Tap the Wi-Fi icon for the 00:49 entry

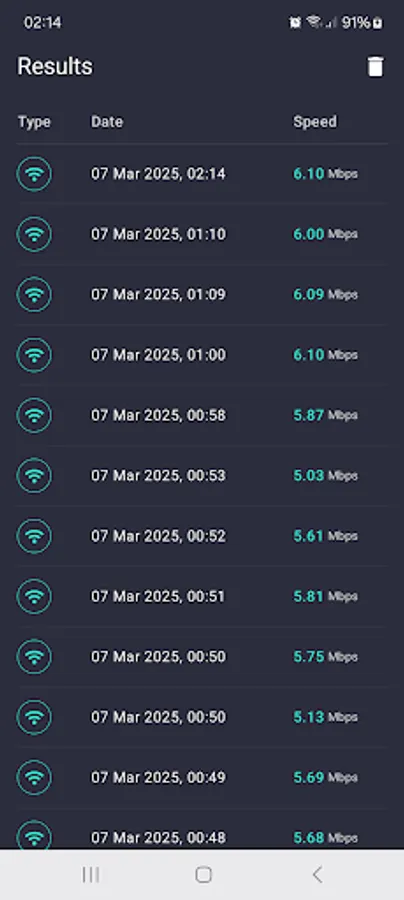click(x=34, y=777)
